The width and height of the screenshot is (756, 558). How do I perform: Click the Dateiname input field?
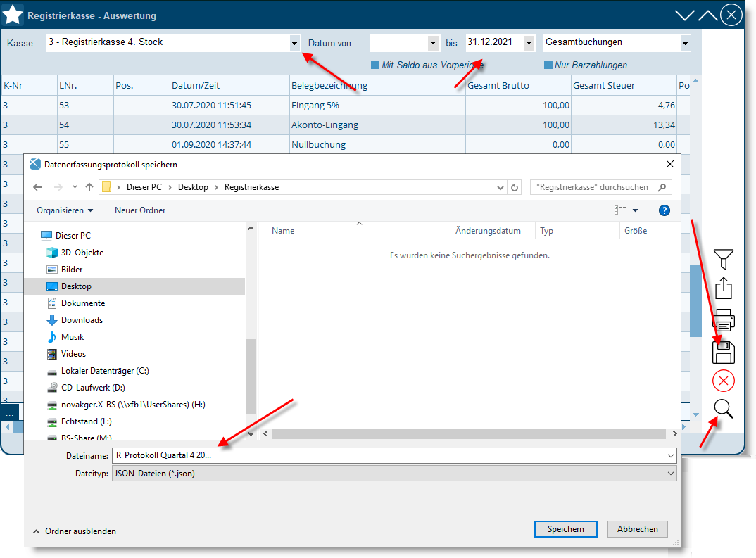click(387, 456)
